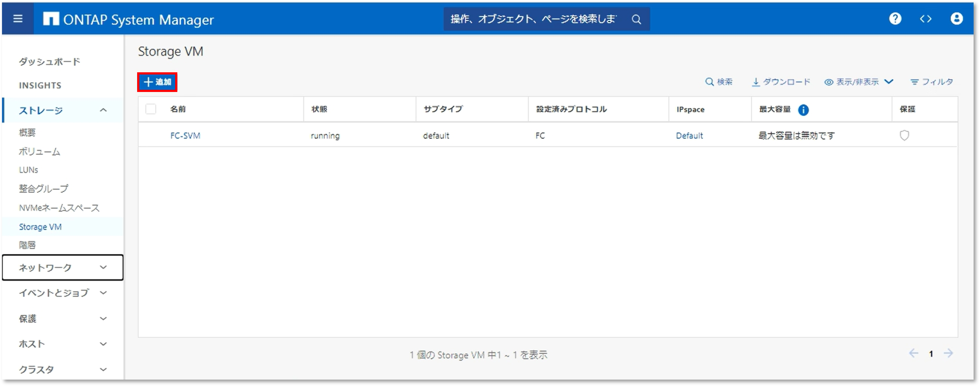The width and height of the screenshot is (980, 386).
Task: Open 整合グループ page
Action: 44,189
